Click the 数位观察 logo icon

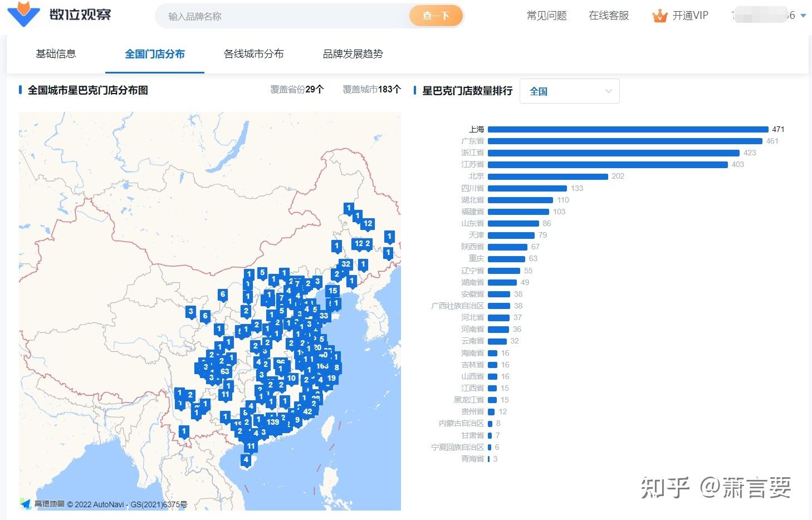coord(23,15)
